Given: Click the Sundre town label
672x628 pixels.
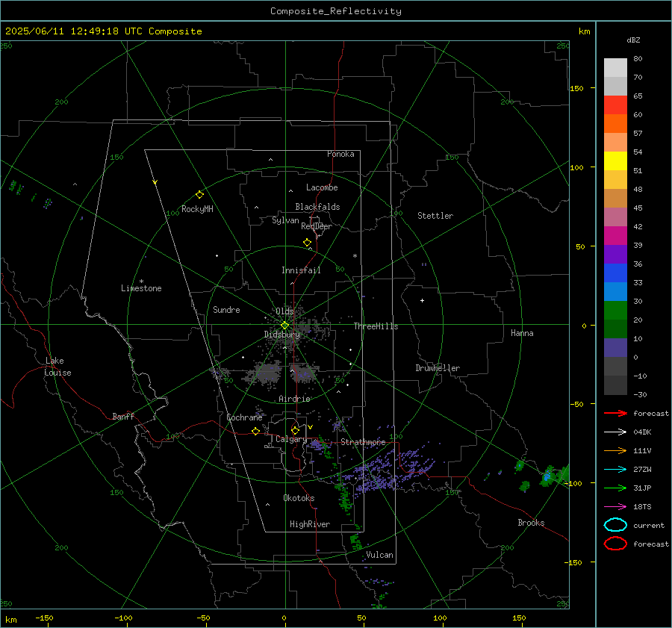Looking at the screenshot, I should click(226, 310).
